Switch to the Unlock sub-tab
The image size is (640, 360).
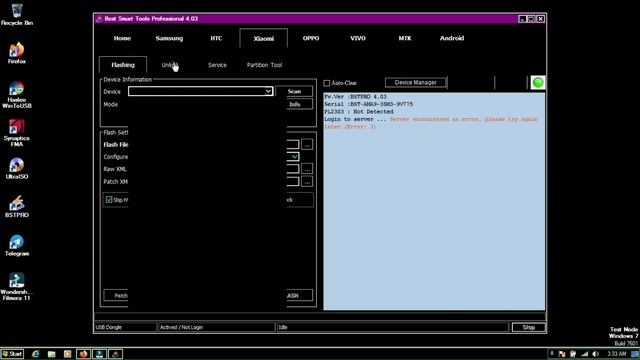pos(170,65)
